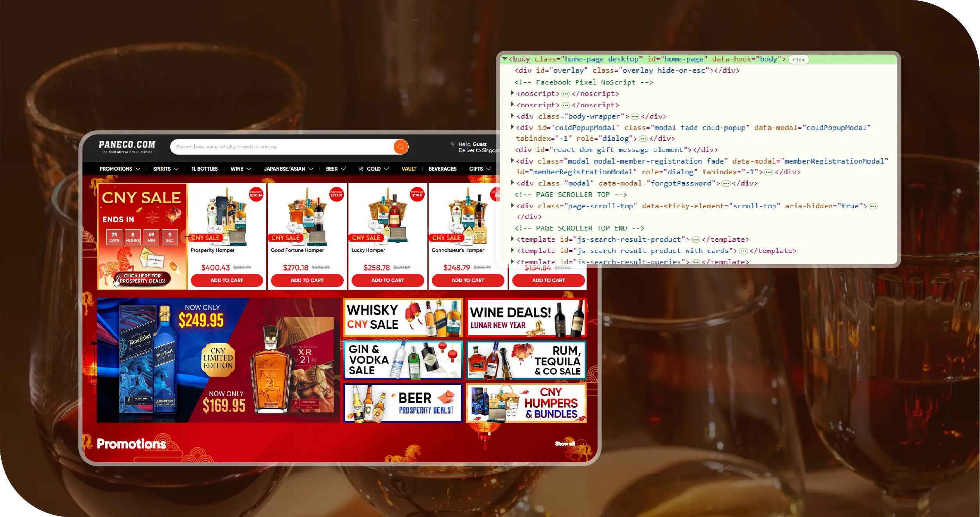This screenshot has width=980, height=517.
Task: Click the location pin delivery icon
Action: point(452,144)
